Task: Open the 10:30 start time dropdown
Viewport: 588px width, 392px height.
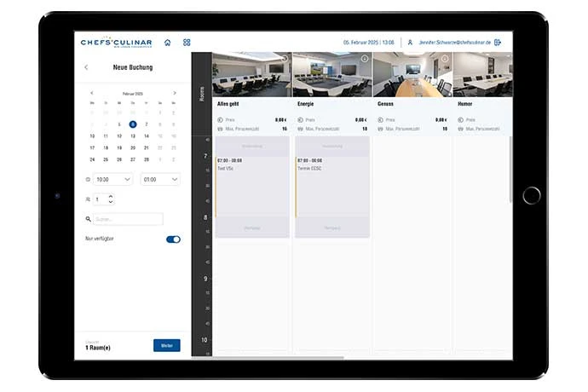Action: click(x=113, y=179)
